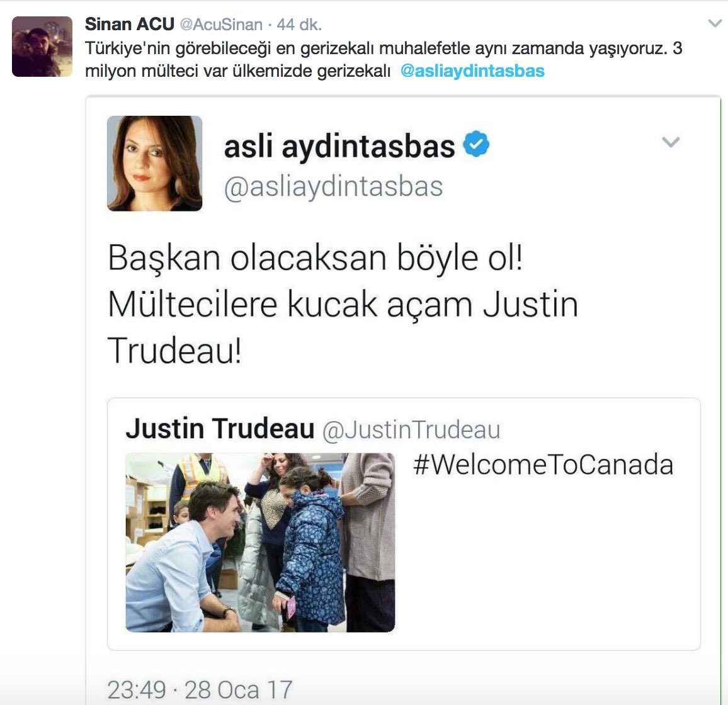Click the asli aydintasbas quoted tweet card

coord(403,400)
